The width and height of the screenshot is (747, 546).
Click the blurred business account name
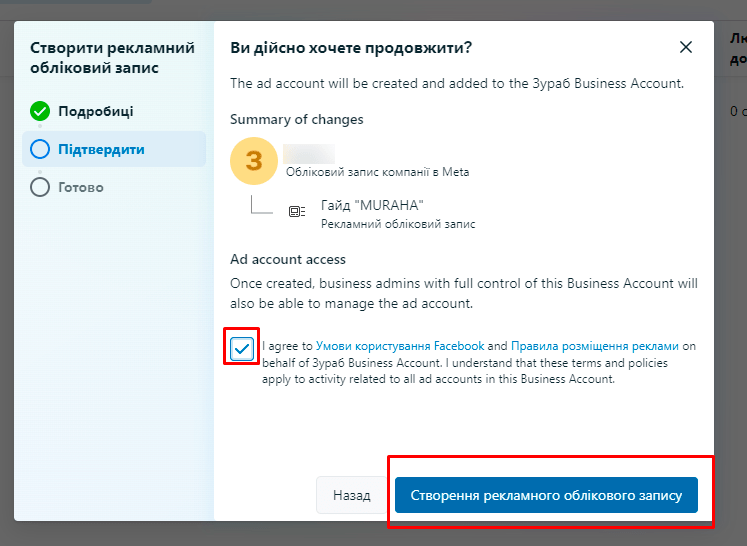[x=309, y=154]
